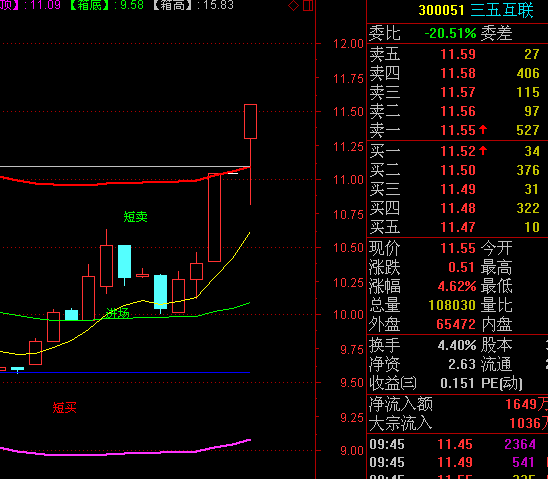Click the red up arrow beside 卖一 price

point(483,130)
